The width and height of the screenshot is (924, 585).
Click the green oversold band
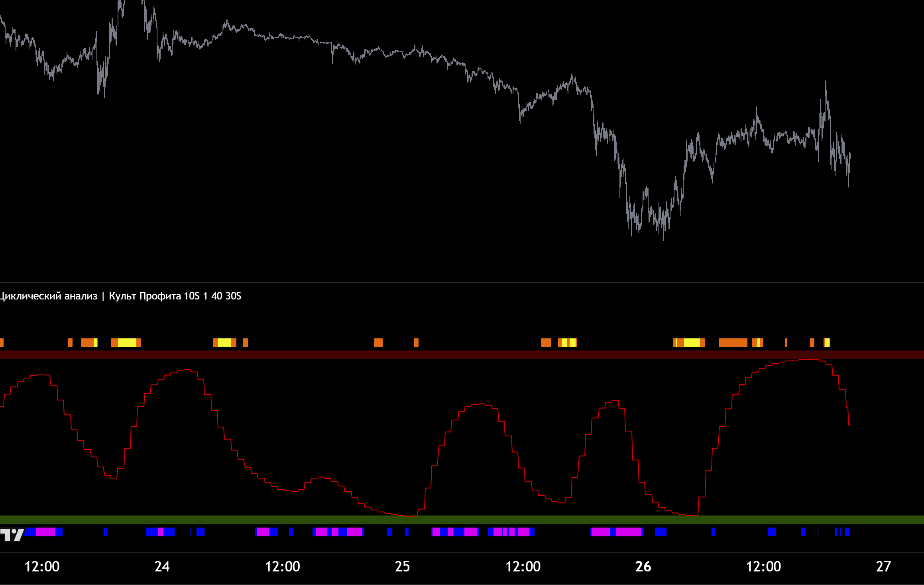[x=462, y=519]
